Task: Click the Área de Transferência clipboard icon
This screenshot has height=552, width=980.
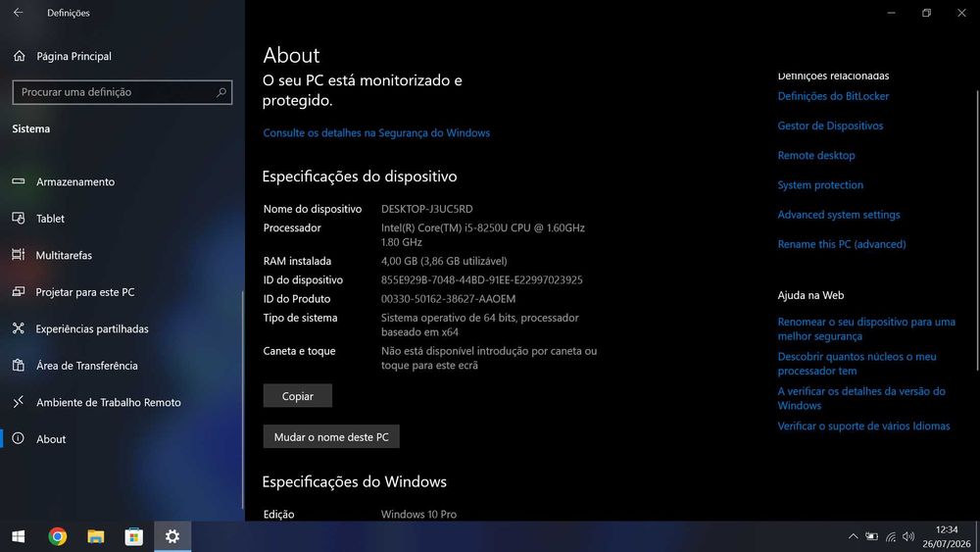Action: coord(18,365)
